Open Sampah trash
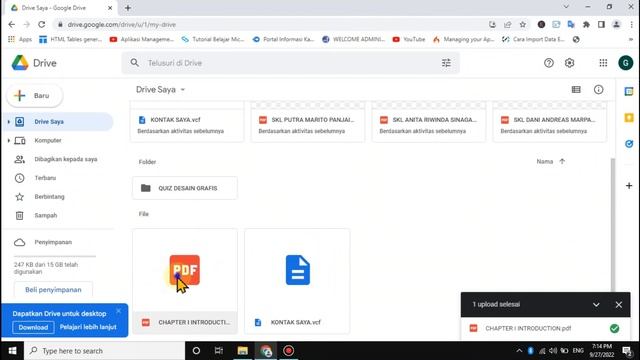This screenshot has height=360, width=640. pyautogui.click(x=45, y=216)
